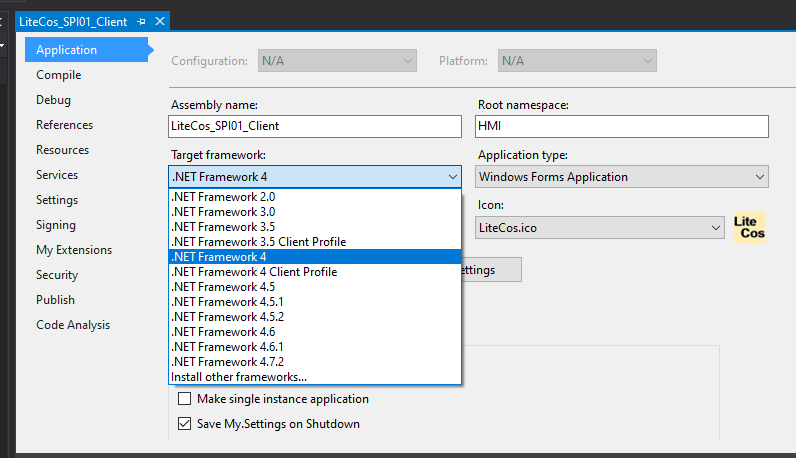Choose .NET Framework 4.5.2 option
This screenshot has height=458, width=796.
(315, 317)
